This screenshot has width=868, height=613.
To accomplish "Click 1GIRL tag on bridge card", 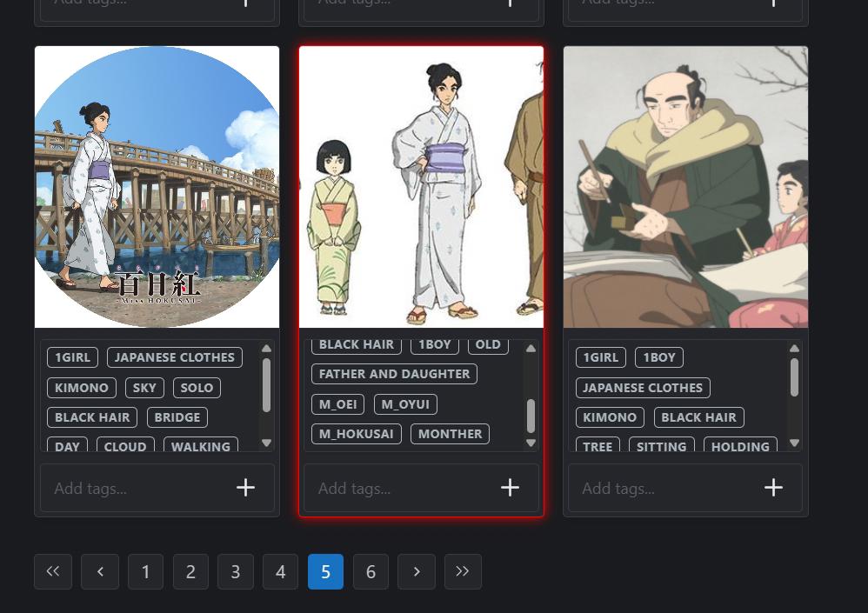I will tap(72, 357).
